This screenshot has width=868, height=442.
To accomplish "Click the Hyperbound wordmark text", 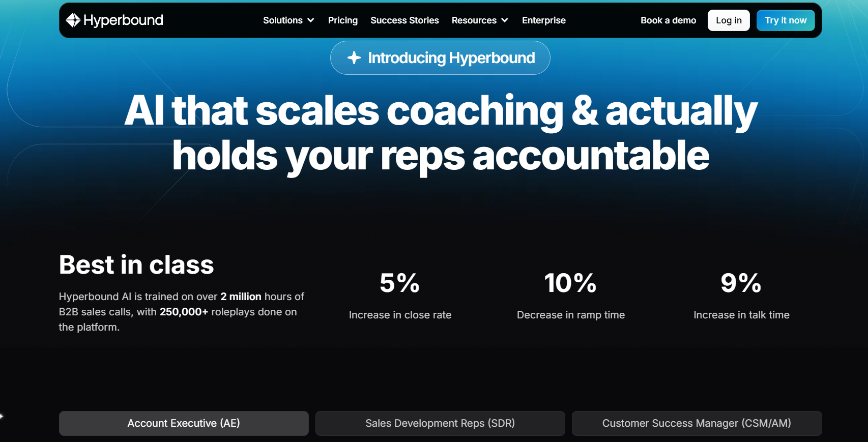I will pyautogui.click(x=123, y=20).
